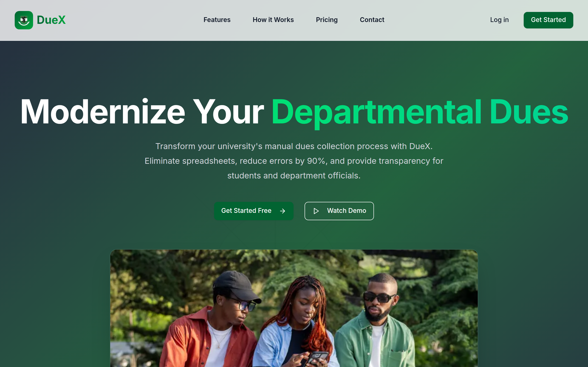Click the green Departmental Dues heading
Image resolution: width=588 pixels, height=367 pixels.
point(419,112)
